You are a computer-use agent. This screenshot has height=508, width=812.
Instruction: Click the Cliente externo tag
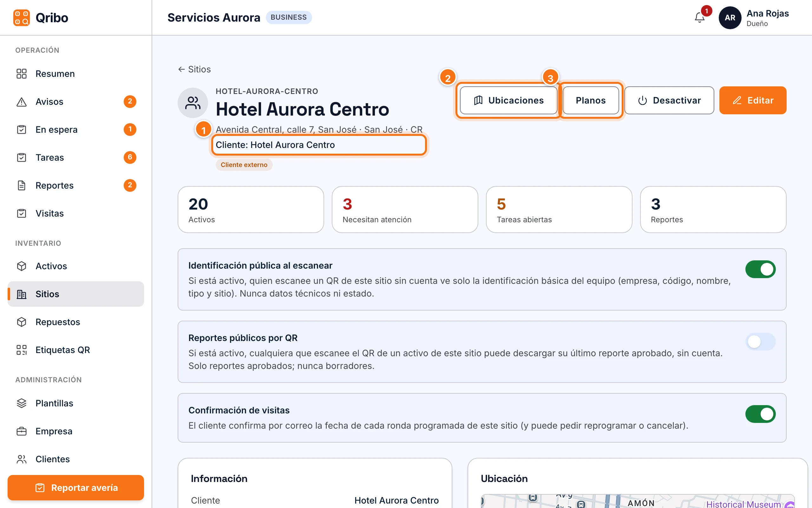tap(244, 165)
